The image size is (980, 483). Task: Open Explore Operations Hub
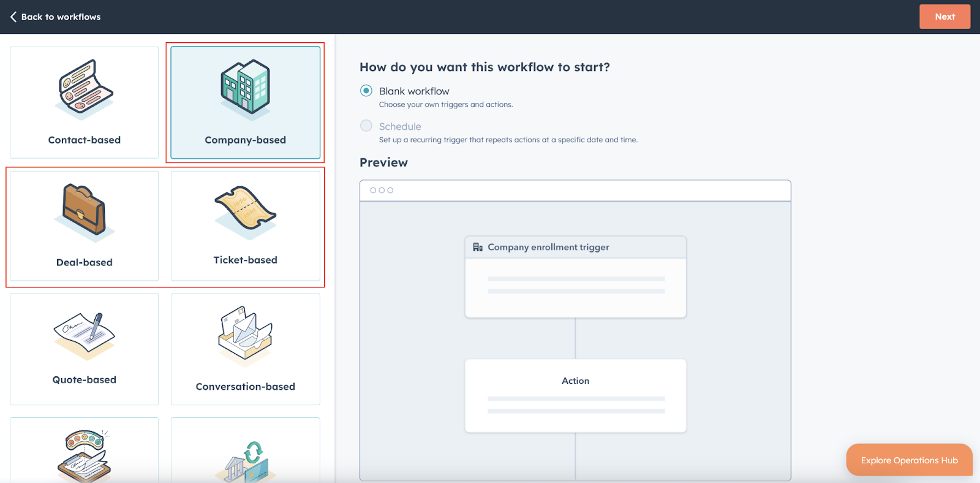click(x=909, y=460)
